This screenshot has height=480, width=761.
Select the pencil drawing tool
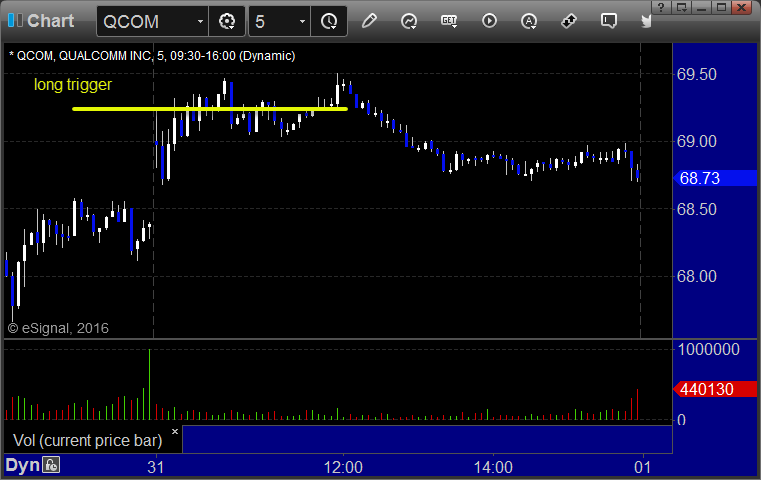coord(369,21)
